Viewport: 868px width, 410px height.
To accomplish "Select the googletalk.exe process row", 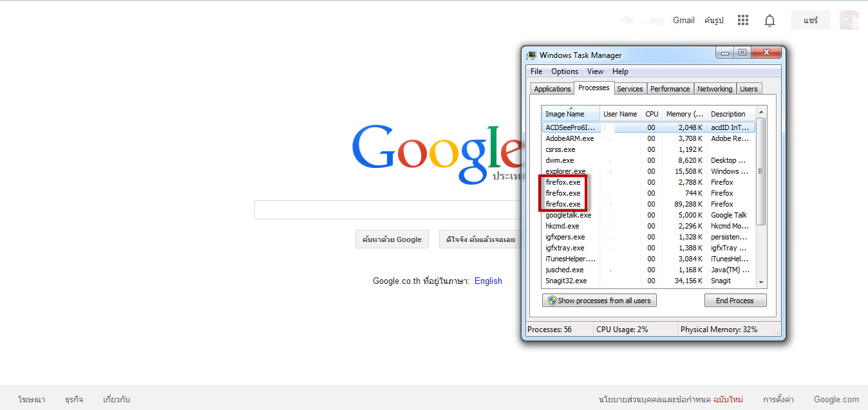I will click(648, 215).
